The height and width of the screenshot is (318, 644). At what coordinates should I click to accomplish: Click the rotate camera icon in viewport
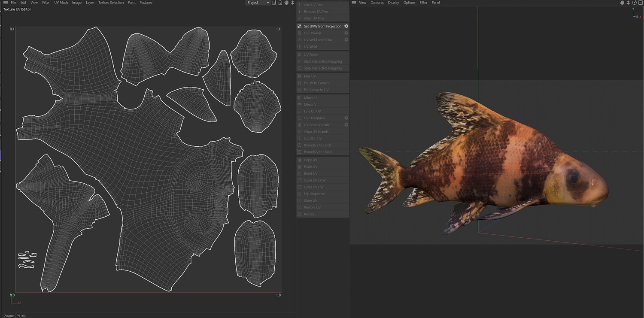(x=634, y=3)
